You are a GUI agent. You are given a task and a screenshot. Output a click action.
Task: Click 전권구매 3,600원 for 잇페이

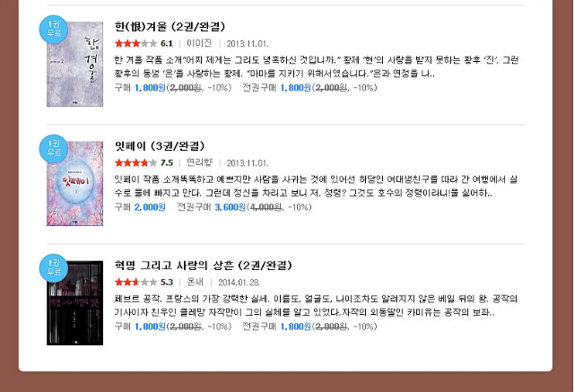click(212, 207)
